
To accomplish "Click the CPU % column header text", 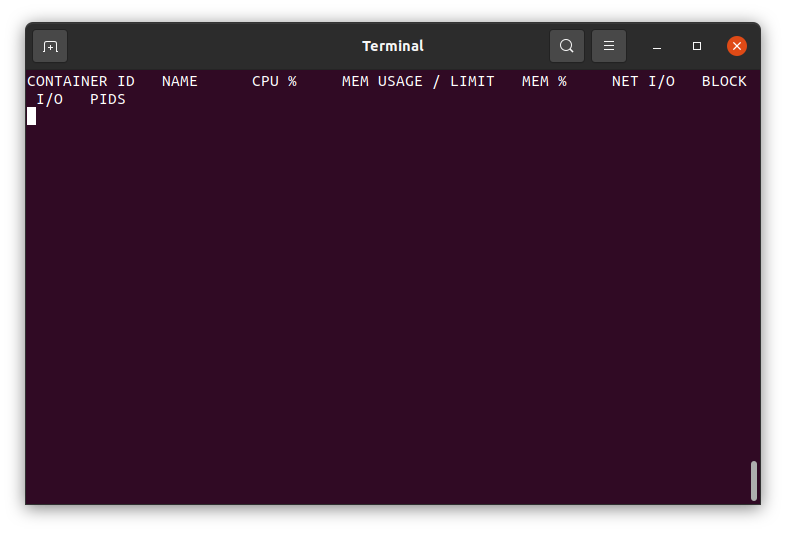I will [x=274, y=81].
